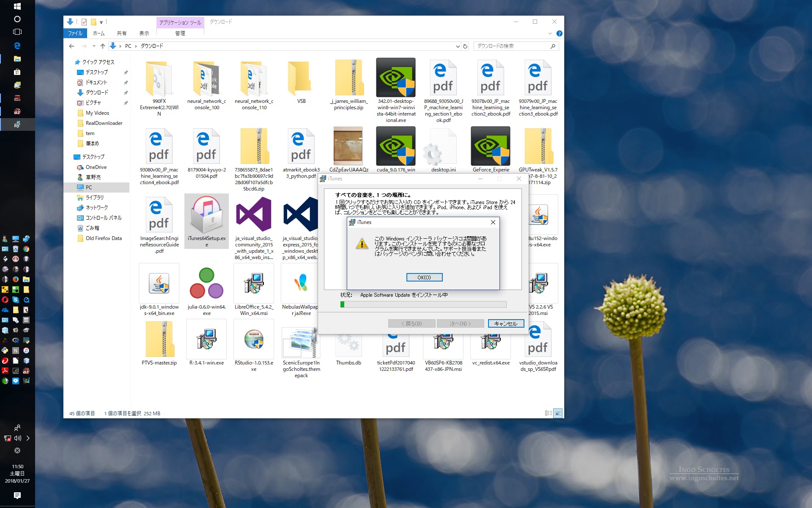812x508 pixels.
Task: Select the cuda_9.0.176 installer icon
Action: point(395,146)
